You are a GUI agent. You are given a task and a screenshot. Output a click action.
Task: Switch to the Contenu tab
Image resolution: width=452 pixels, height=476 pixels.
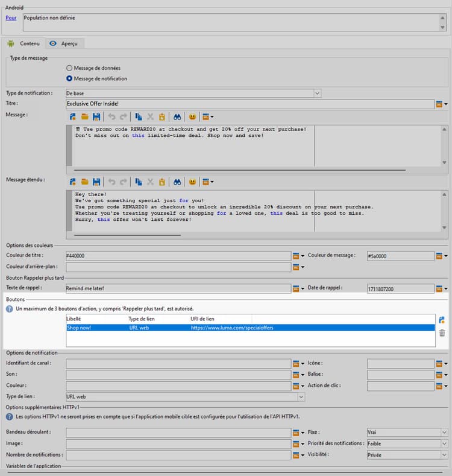pos(24,43)
